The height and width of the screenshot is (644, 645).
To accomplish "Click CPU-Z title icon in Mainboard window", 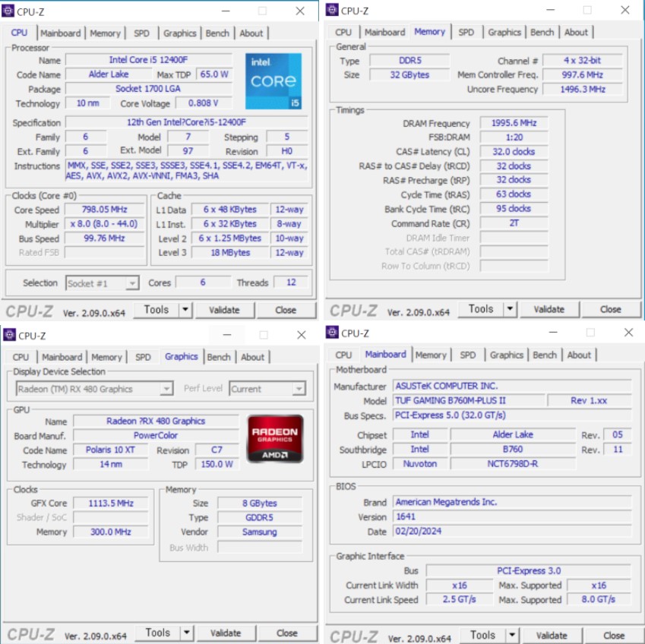I will [x=332, y=333].
